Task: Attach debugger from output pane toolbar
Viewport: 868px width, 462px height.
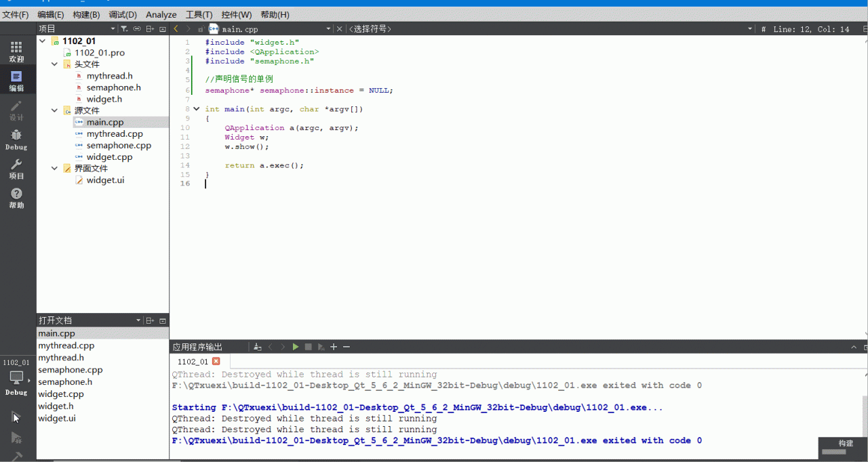Action: coord(321,347)
